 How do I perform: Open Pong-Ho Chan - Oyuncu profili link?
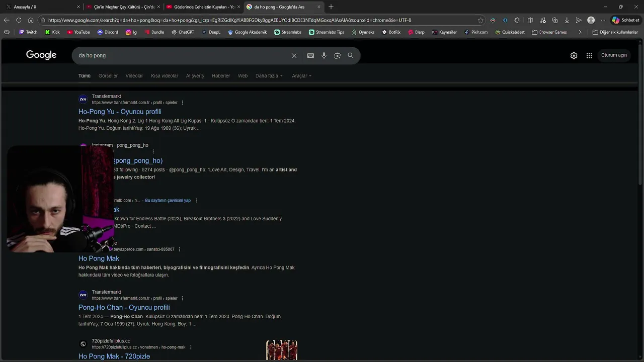tap(124, 307)
